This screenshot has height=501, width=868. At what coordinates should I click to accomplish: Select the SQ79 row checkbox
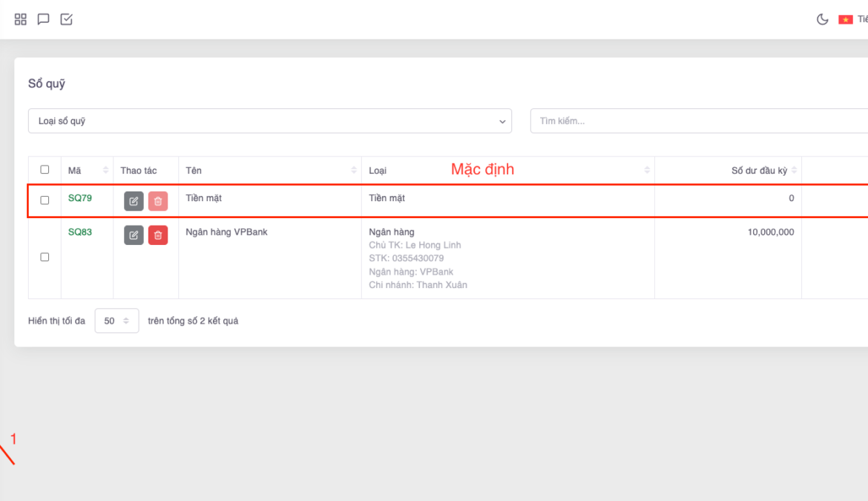pyautogui.click(x=45, y=200)
